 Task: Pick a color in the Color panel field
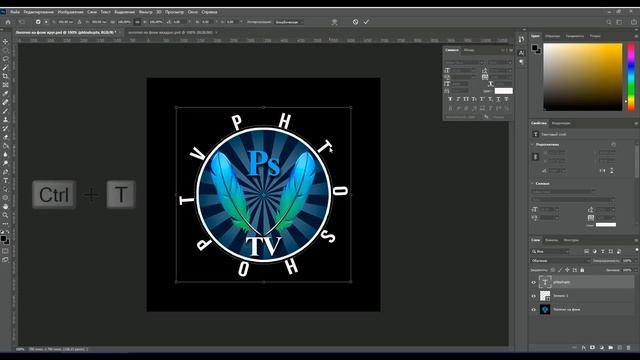click(582, 77)
